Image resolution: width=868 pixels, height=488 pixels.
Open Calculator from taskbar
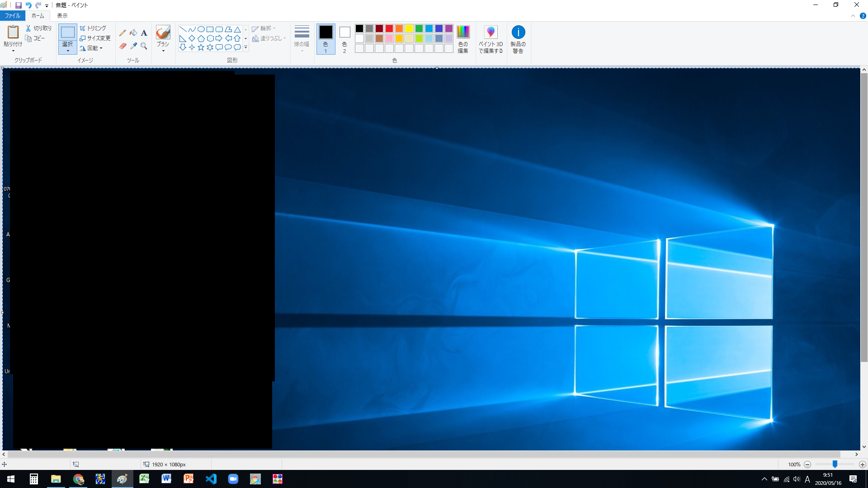click(34, 479)
